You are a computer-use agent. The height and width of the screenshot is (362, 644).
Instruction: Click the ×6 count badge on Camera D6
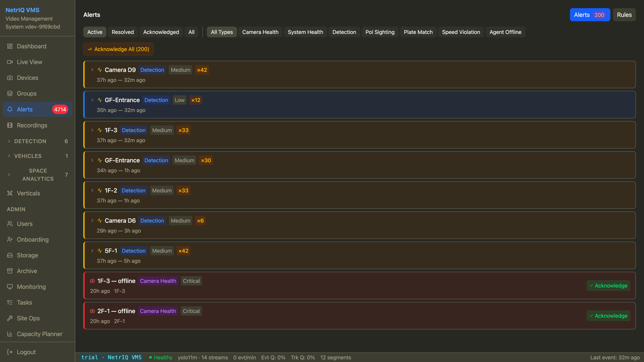pyautogui.click(x=200, y=221)
